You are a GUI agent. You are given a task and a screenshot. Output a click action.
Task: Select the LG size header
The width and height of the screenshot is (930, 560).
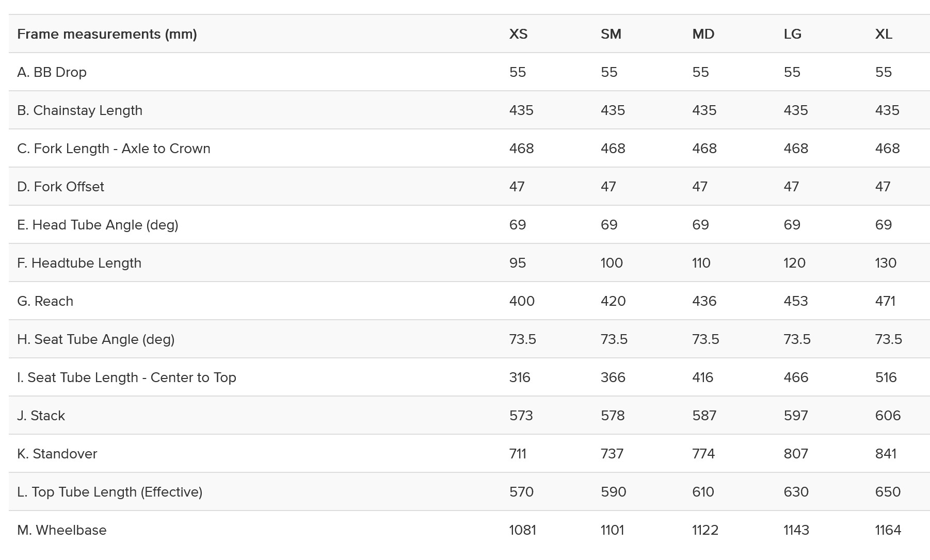coord(792,34)
